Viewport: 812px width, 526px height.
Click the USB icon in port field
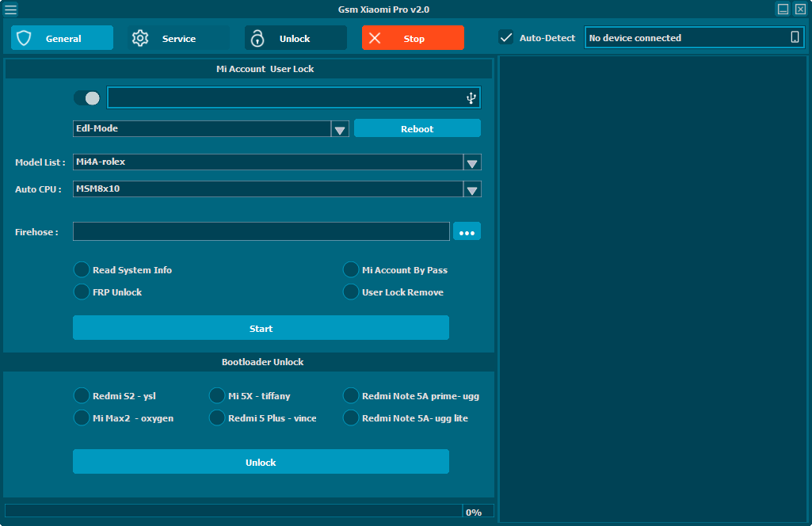pos(471,98)
